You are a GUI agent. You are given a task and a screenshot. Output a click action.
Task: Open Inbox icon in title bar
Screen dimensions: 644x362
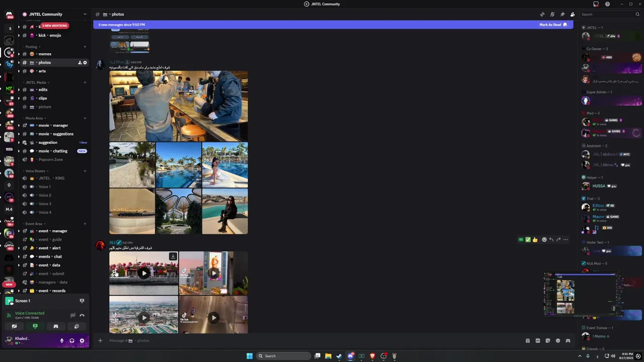coord(596,4)
